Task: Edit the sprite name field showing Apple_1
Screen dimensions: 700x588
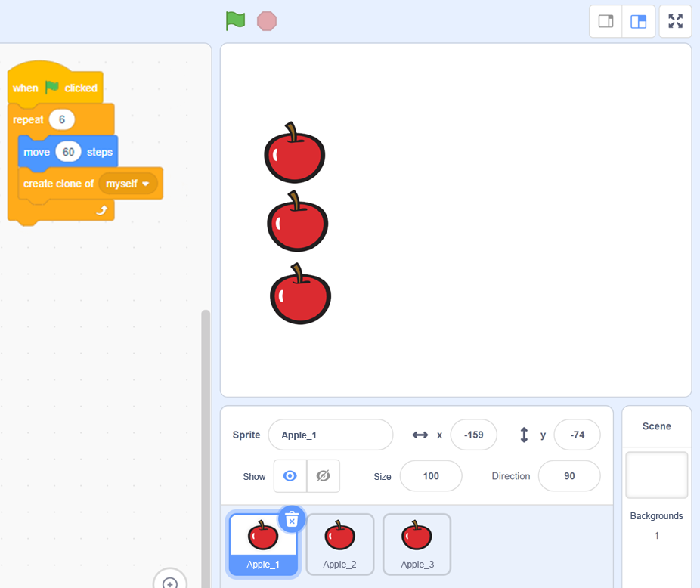Action: pos(330,435)
